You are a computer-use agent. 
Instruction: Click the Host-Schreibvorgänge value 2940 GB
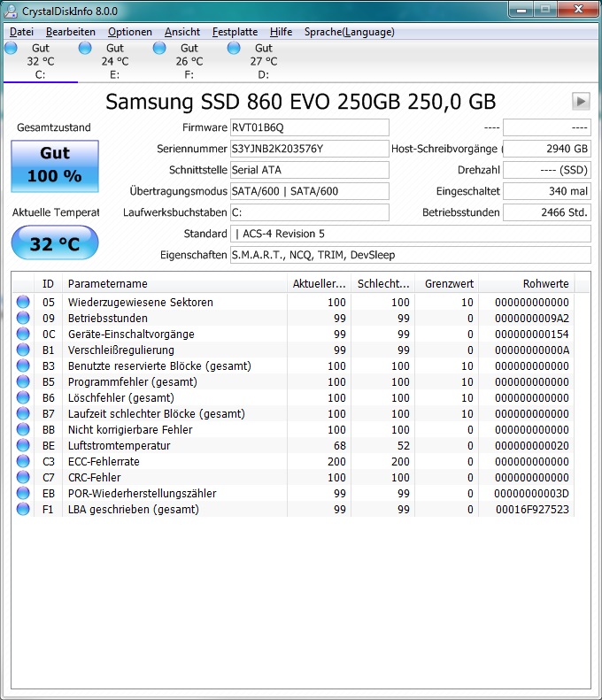(547, 149)
